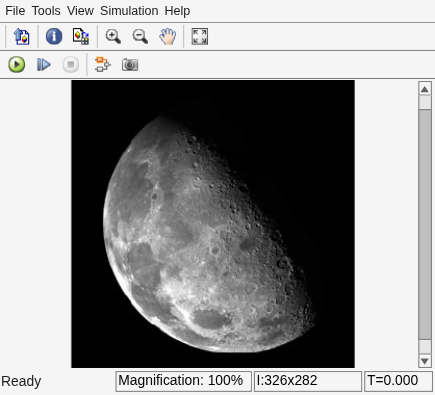Click the moon image in viewer
Viewport: 435px width, 395px height.
click(213, 224)
